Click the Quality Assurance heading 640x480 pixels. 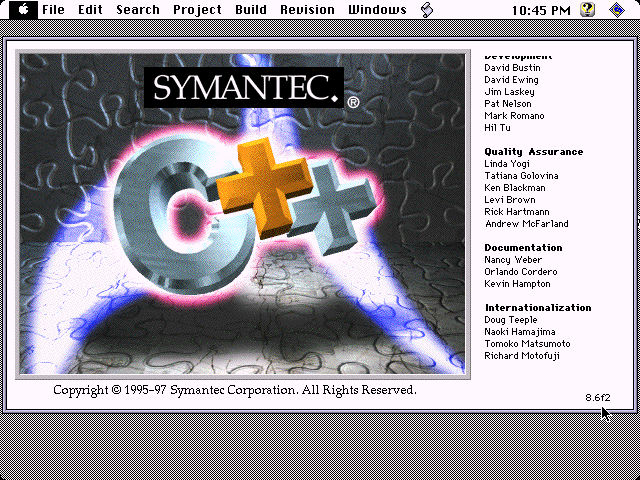tap(534, 152)
